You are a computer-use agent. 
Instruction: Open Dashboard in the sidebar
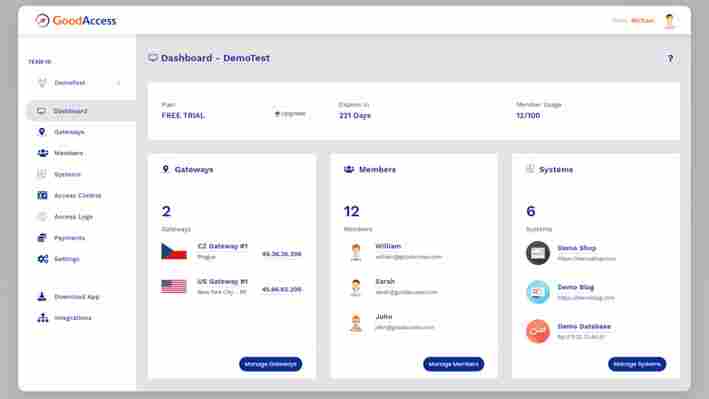click(x=81, y=111)
